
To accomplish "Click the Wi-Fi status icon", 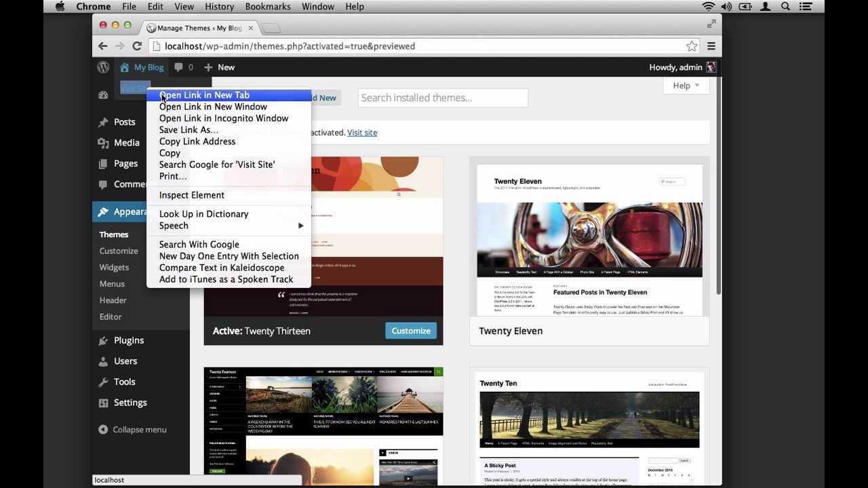I will (x=709, y=6).
